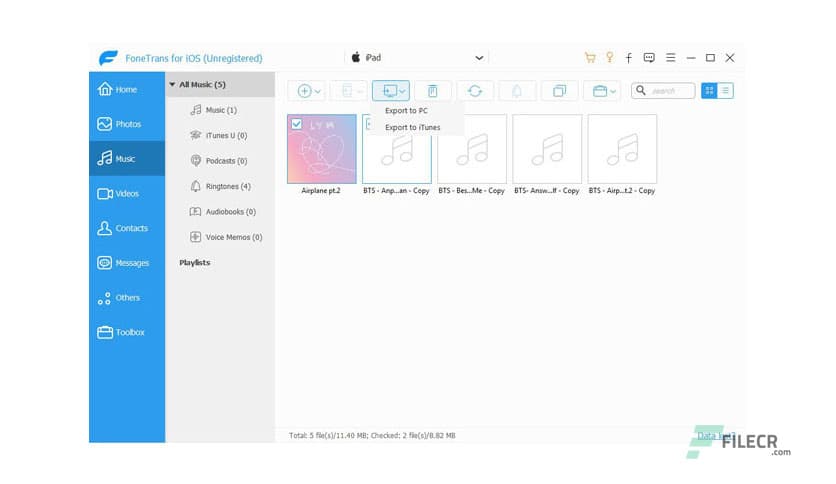Click the find duplicates icon
Viewport: 836px width, 484px height.
click(559, 91)
